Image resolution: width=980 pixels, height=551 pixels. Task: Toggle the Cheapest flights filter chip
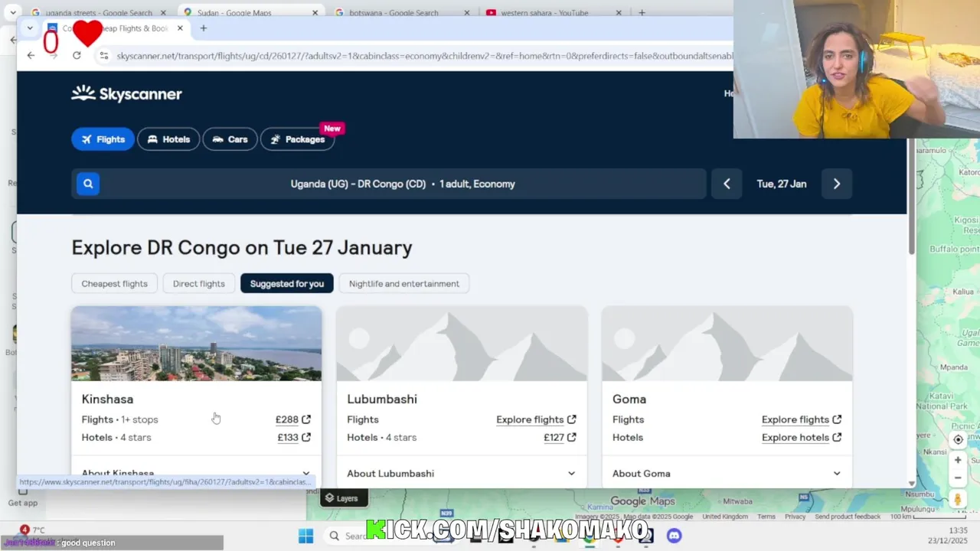pyautogui.click(x=114, y=283)
